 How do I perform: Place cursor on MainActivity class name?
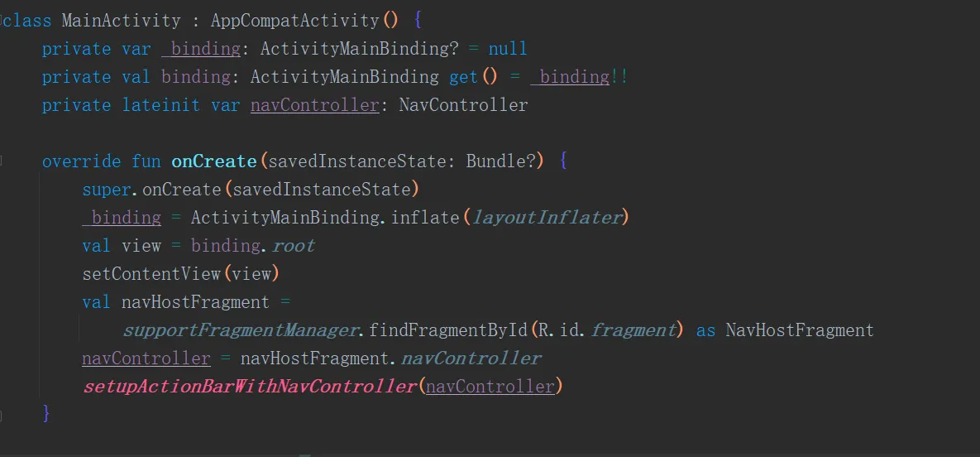121,21
